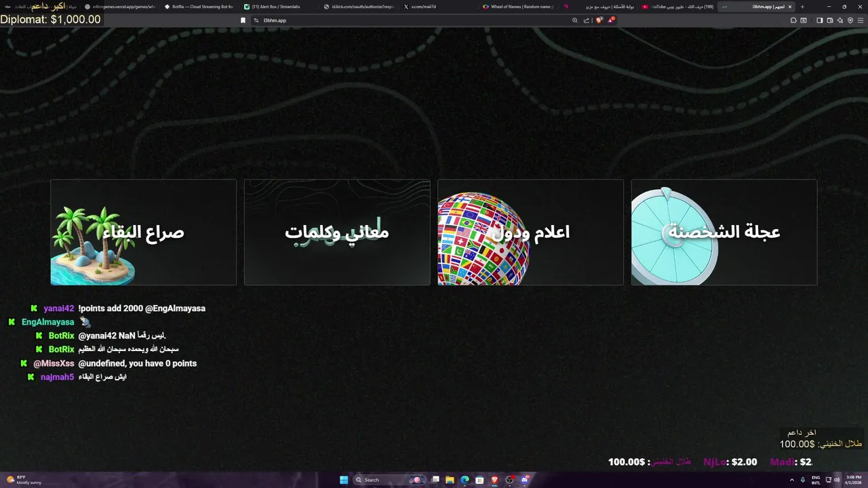Click the share icon in address bar

click(x=587, y=20)
